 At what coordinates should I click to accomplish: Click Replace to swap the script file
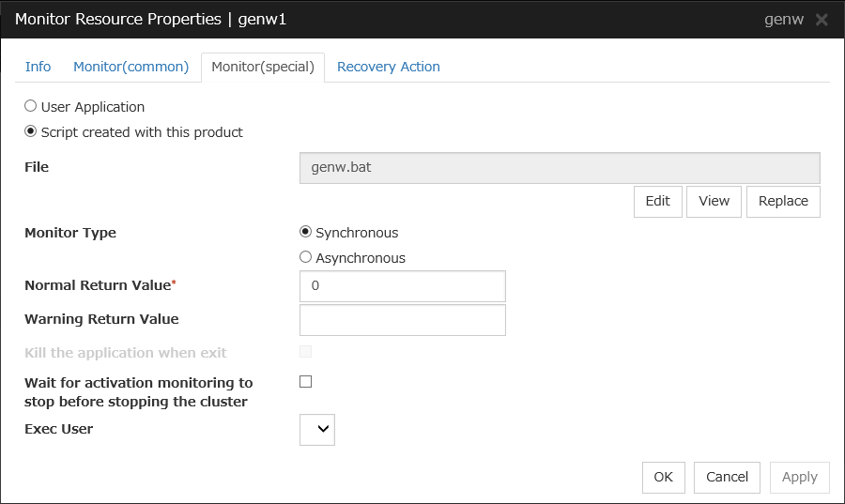pyautogui.click(x=783, y=201)
